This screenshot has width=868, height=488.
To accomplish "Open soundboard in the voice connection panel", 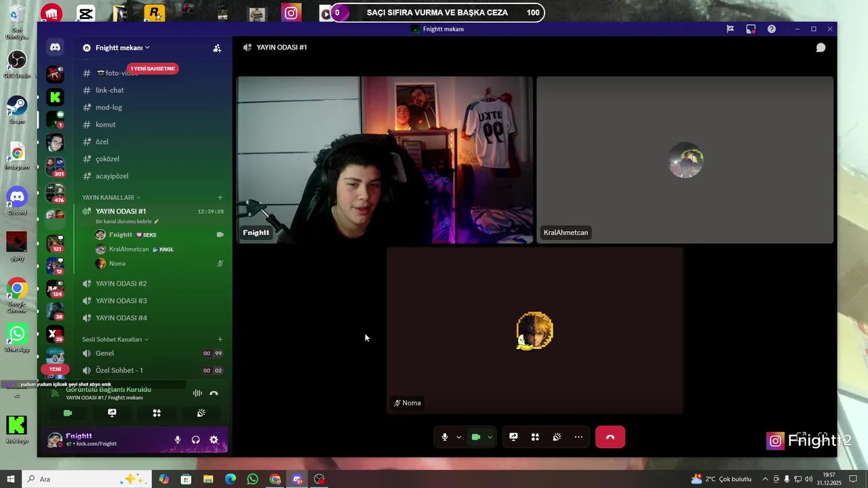I will point(201,413).
